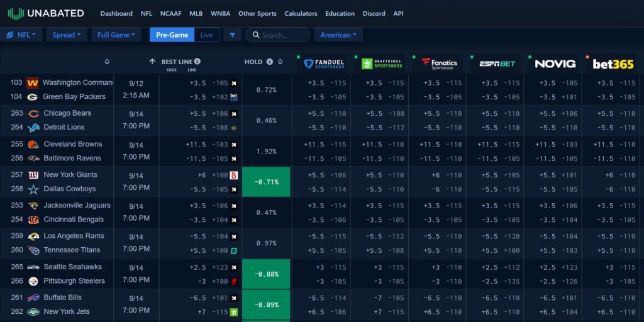The height and width of the screenshot is (322, 644).
Task: Click the DraftKings icon on Jets best line
Action: (x=234, y=312)
